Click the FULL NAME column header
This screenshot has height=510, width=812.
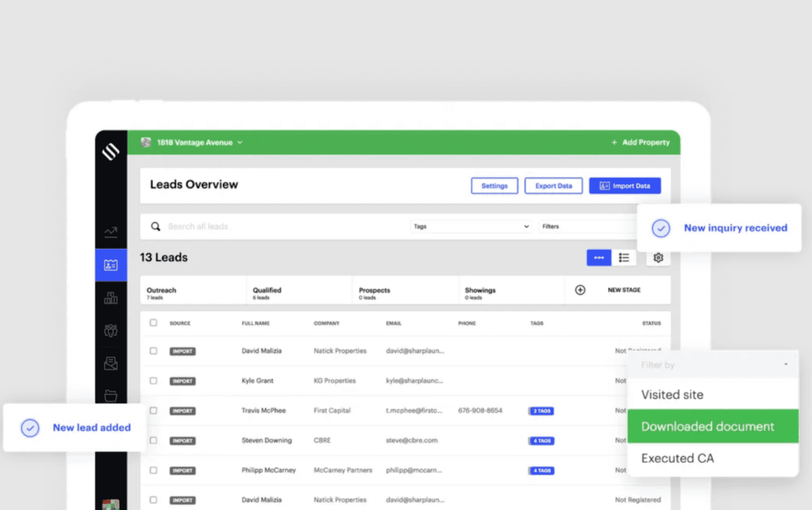(x=256, y=323)
